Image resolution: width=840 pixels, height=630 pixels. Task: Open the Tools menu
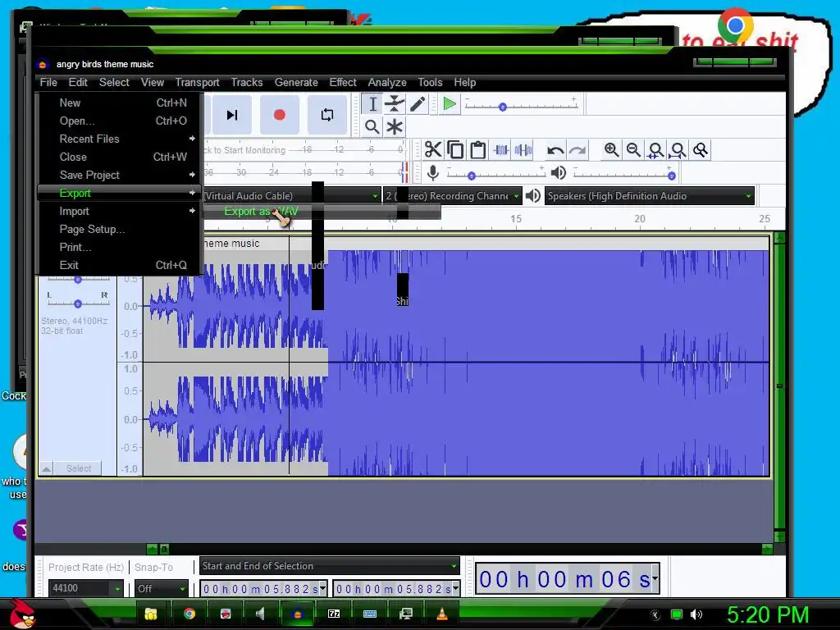pos(430,83)
